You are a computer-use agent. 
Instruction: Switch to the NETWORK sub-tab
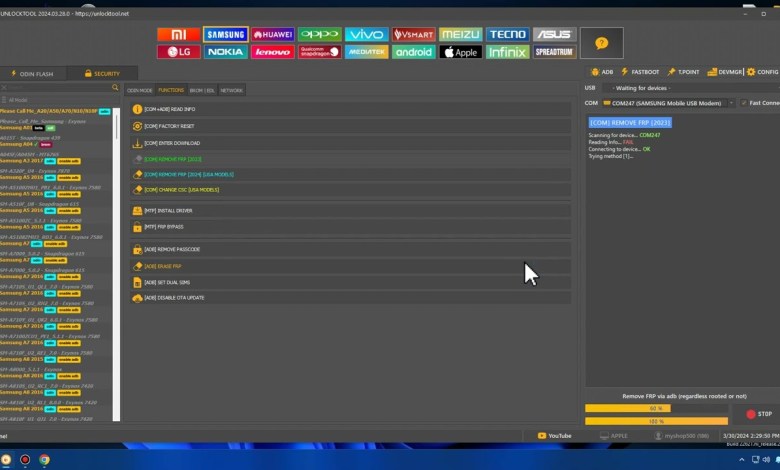click(232, 90)
